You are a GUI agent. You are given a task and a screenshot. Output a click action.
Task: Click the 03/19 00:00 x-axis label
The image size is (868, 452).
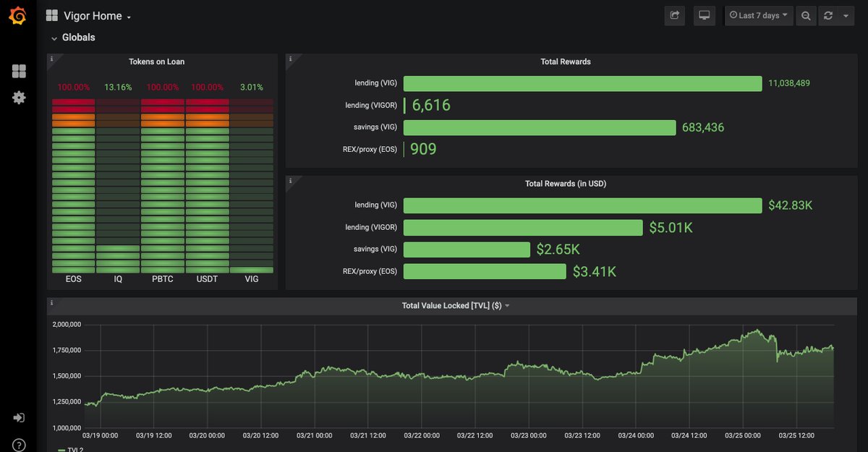(x=101, y=435)
